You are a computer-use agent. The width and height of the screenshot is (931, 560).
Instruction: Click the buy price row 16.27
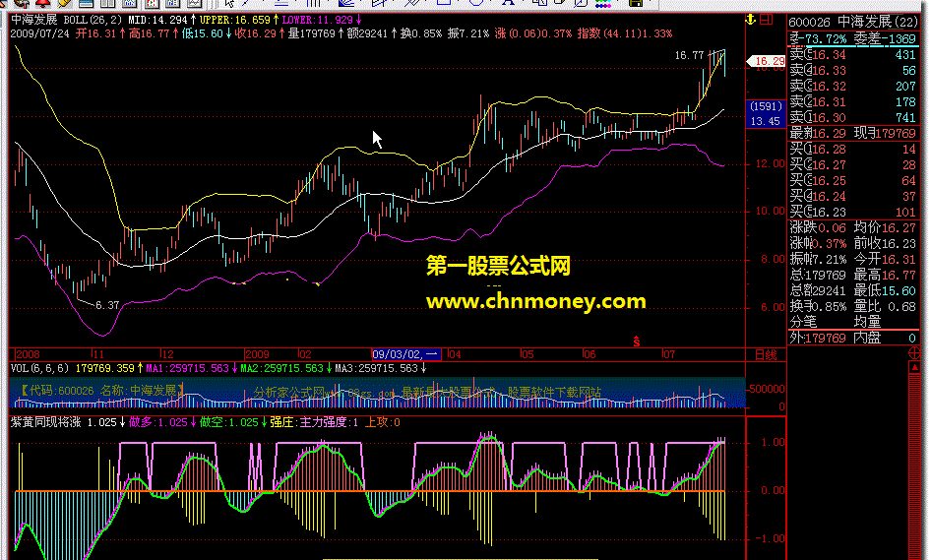pyautogui.click(x=853, y=165)
